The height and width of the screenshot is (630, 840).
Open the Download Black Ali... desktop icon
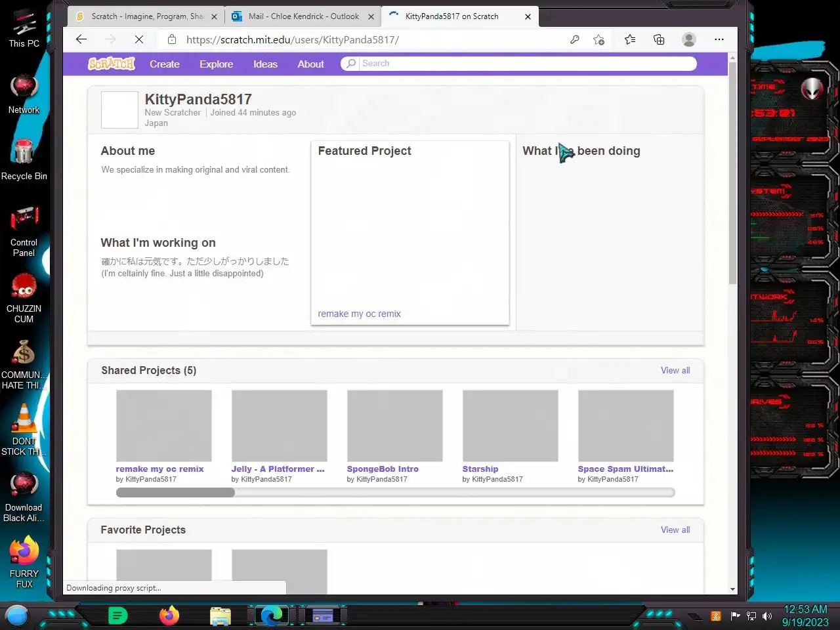24,497
